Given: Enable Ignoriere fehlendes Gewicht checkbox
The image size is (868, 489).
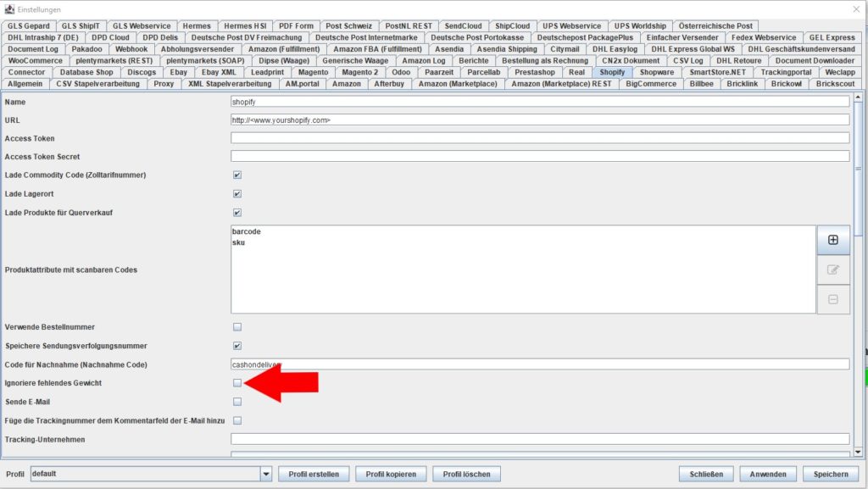Looking at the screenshot, I should [x=237, y=383].
